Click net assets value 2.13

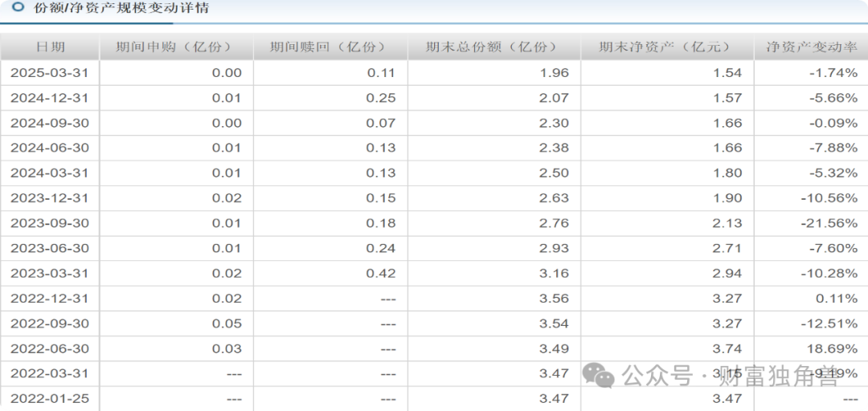click(727, 223)
